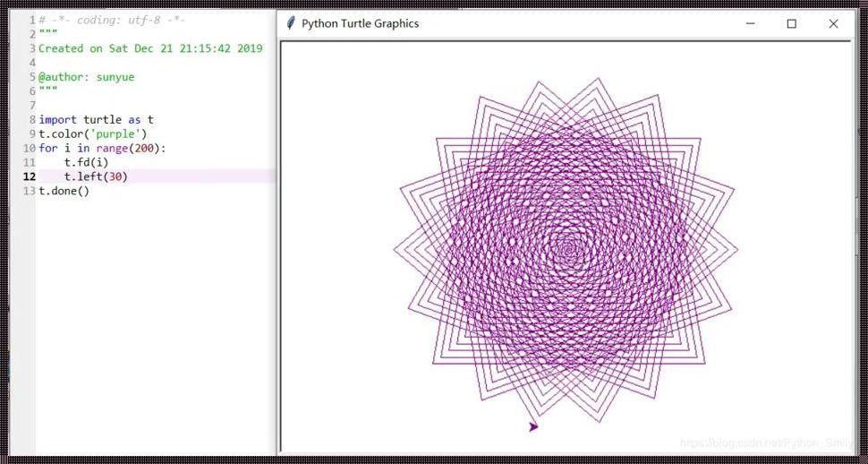Close the Python Turtle Graphics window

pyautogui.click(x=833, y=24)
